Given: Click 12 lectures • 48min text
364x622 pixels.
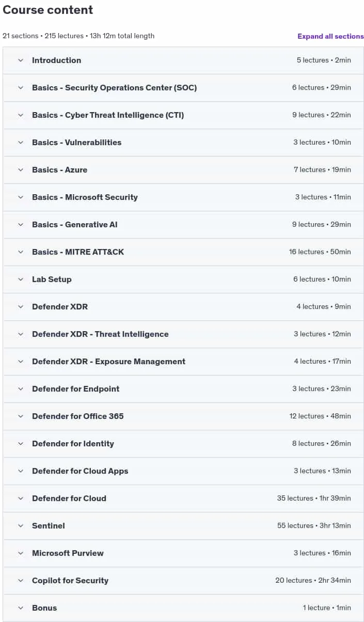Looking at the screenshot, I should pos(320,416).
